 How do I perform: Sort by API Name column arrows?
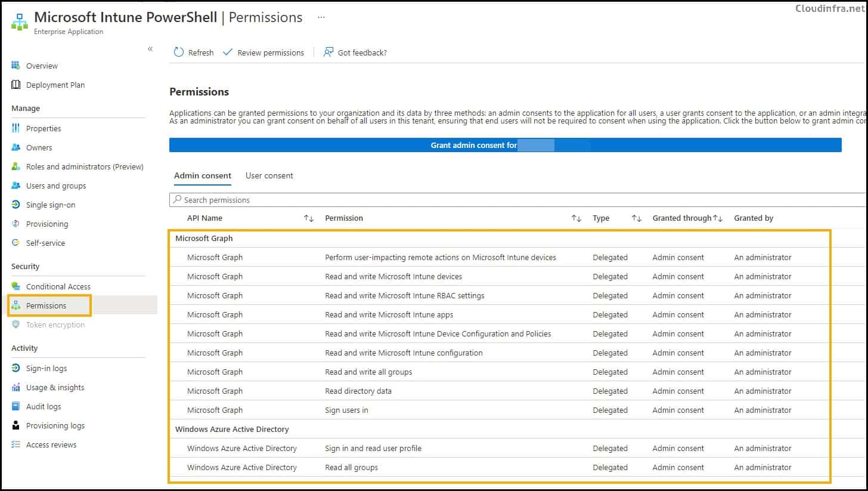point(309,218)
